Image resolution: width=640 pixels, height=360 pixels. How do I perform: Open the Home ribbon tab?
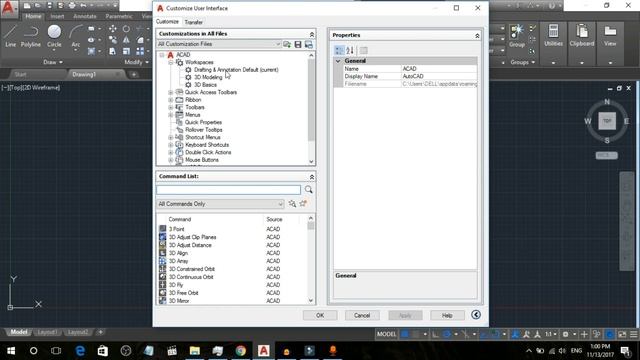[x=33, y=16]
